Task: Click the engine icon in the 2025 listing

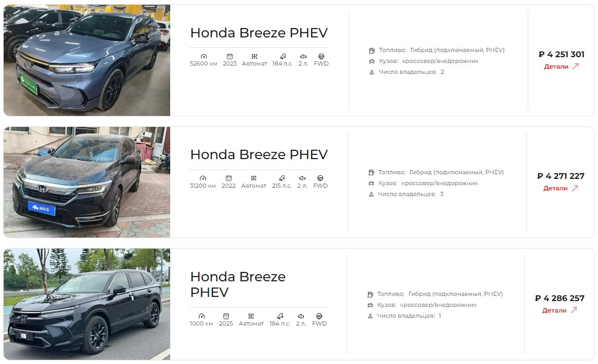Action: click(x=301, y=316)
